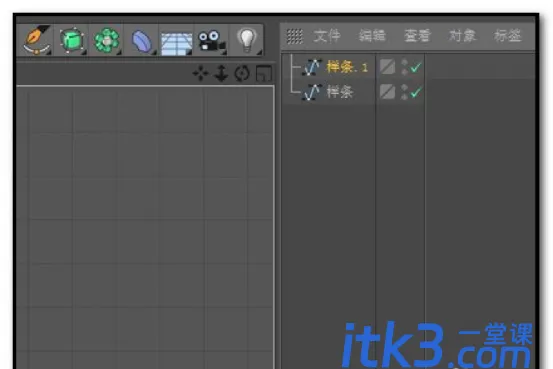Click the viewport move arrows icon
Viewport: 553px width, 369px height.
pyautogui.click(x=201, y=74)
